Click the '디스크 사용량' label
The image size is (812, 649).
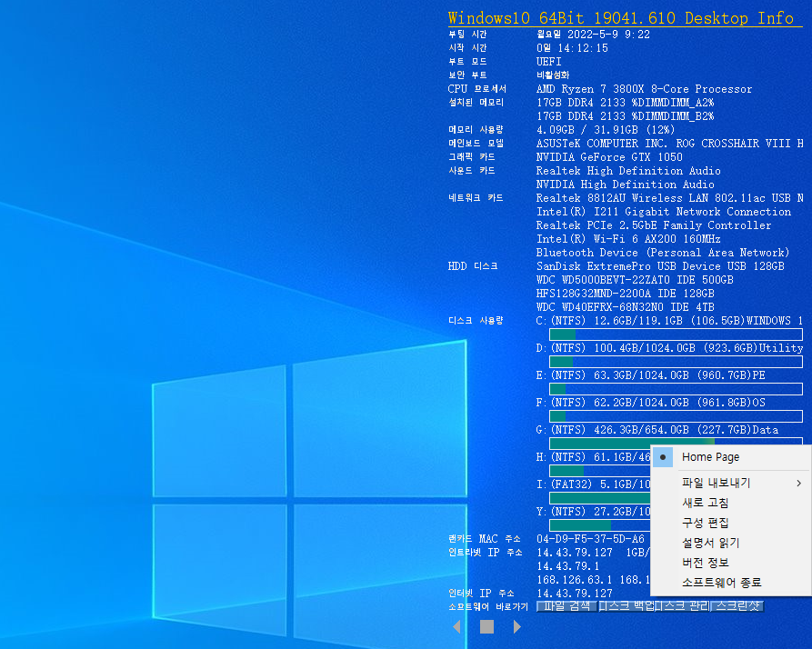[476, 321]
